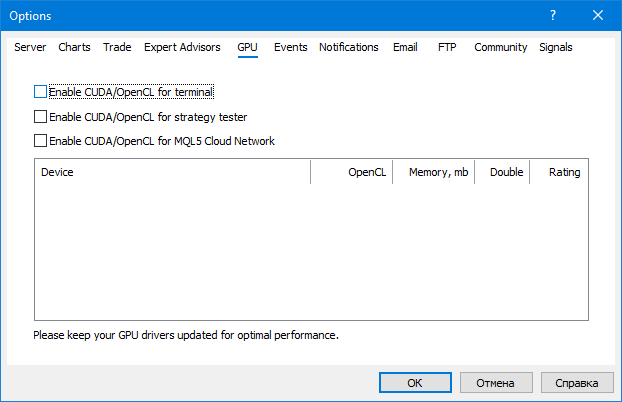Switch to Notifications tab
Viewport: 622px width, 402px height.
coord(349,47)
